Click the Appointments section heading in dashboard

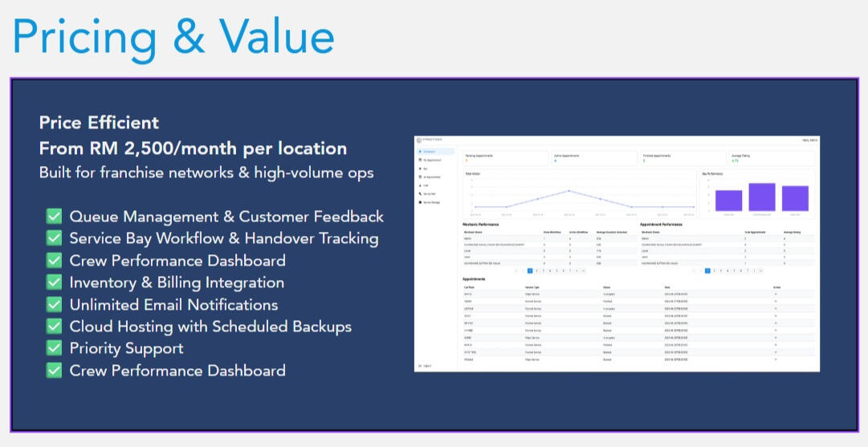click(x=474, y=279)
